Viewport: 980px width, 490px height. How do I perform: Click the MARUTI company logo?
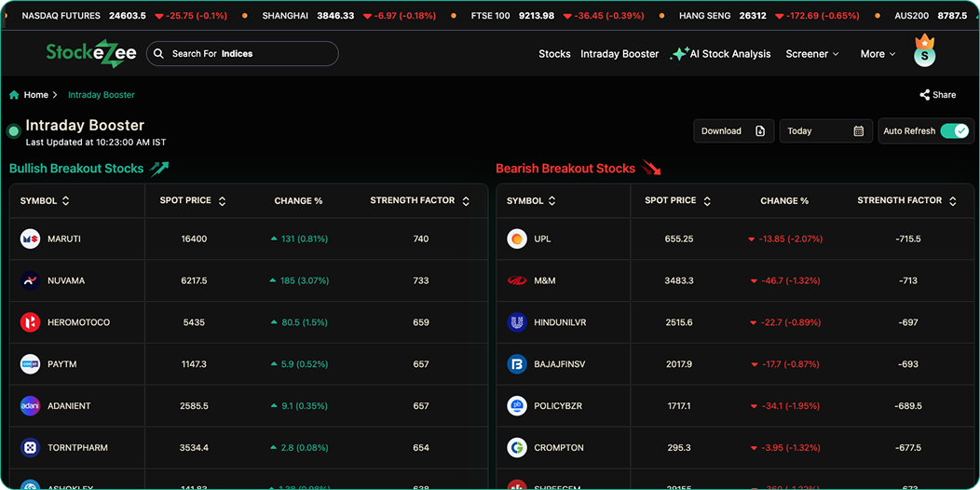[30, 238]
